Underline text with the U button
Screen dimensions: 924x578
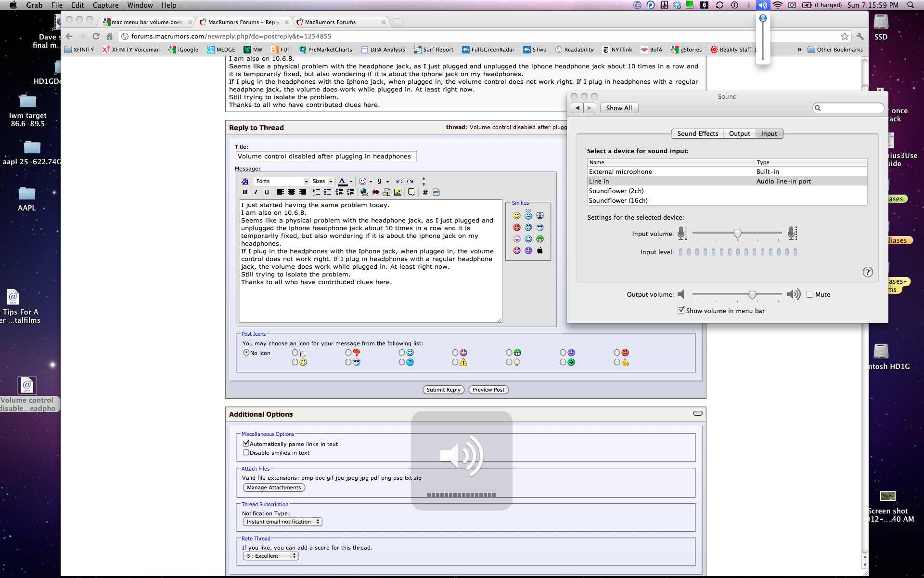click(x=267, y=192)
